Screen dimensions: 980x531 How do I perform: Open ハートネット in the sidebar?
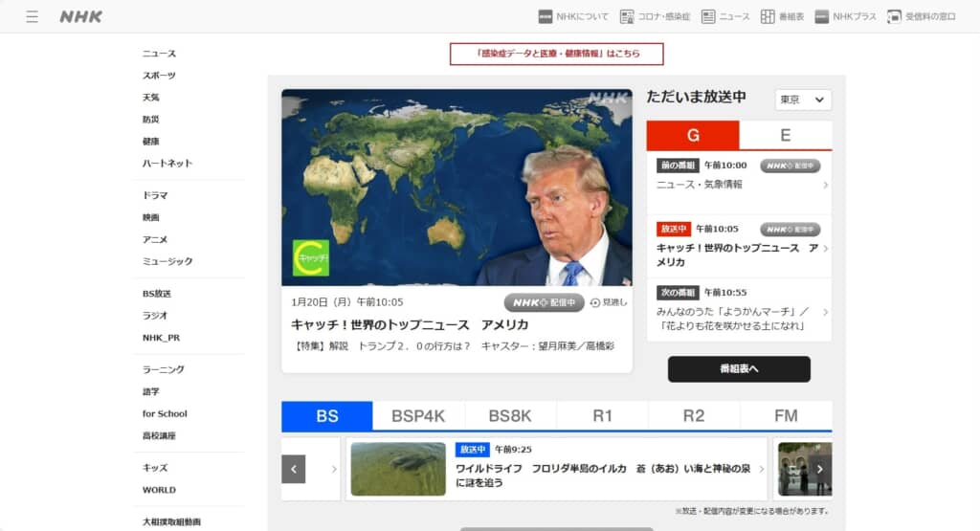pyautogui.click(x=167, y=163)
